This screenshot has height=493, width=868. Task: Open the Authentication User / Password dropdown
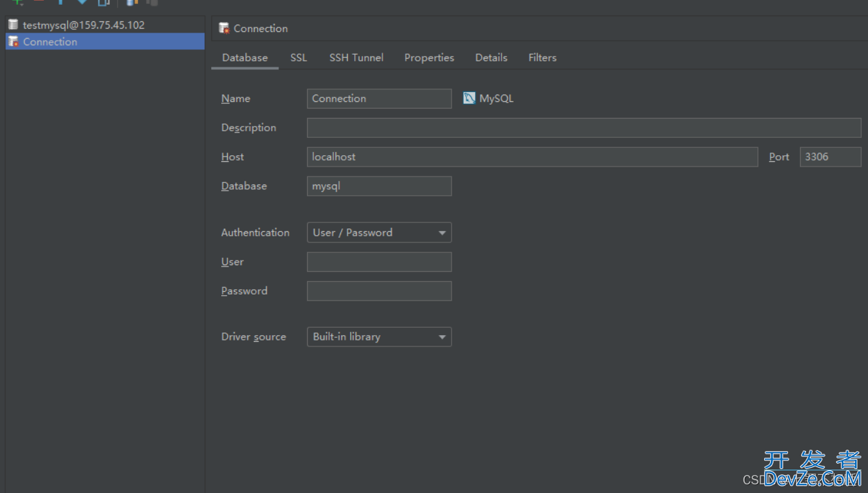(379, 233)
